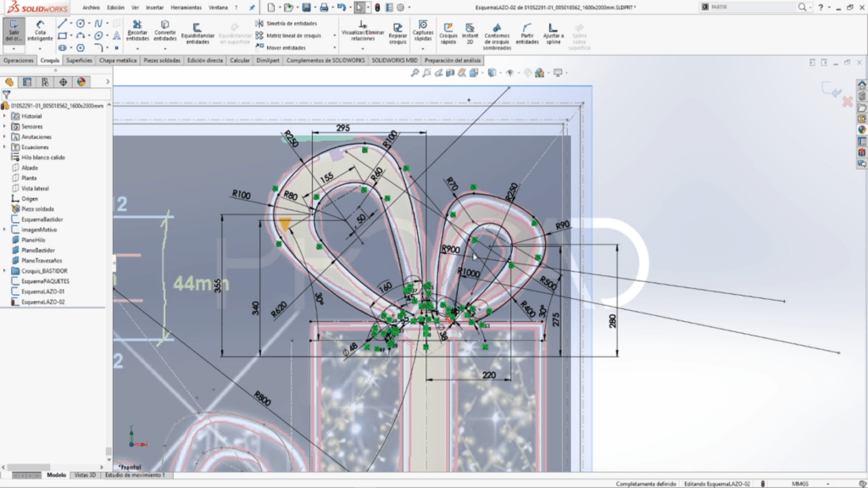Toggle Croquis rápido
This screenshot has height=488, width=868.
click(x=448, y=33)
